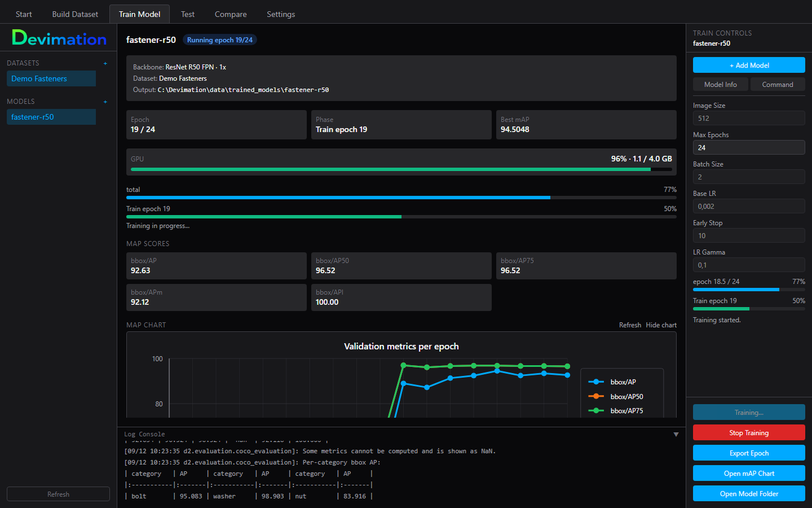This screenshot has width=812, height=508.
Task: Click the Best mAP 94.5048 card
Action: tap(586, 125)
